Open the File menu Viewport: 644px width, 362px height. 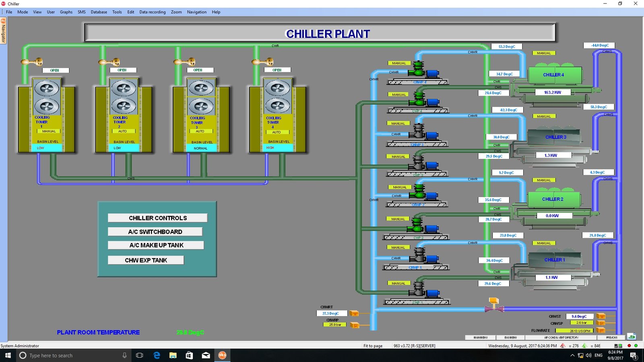point(9,12)
